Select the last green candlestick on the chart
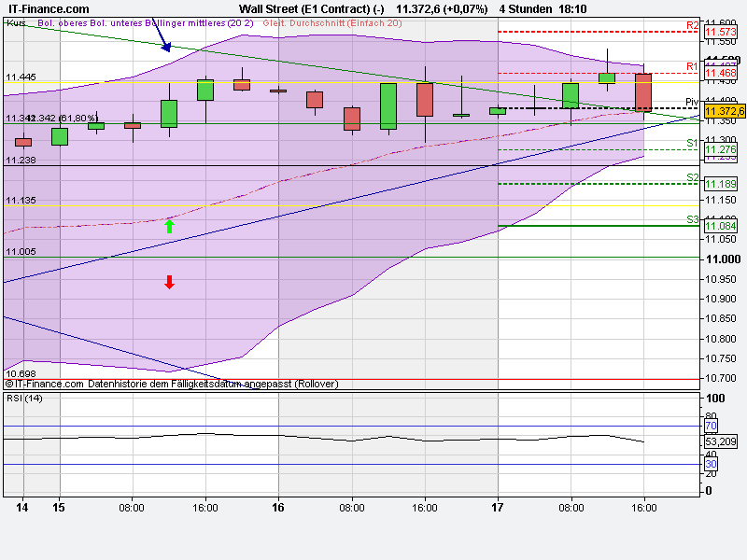 pos(608,79)
